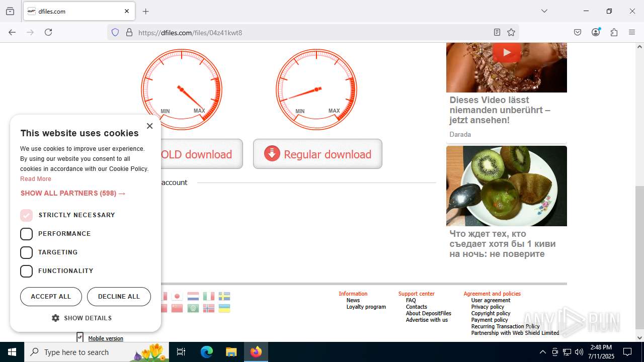
Task: Open the kiwi article headline link
Action: 503,244
